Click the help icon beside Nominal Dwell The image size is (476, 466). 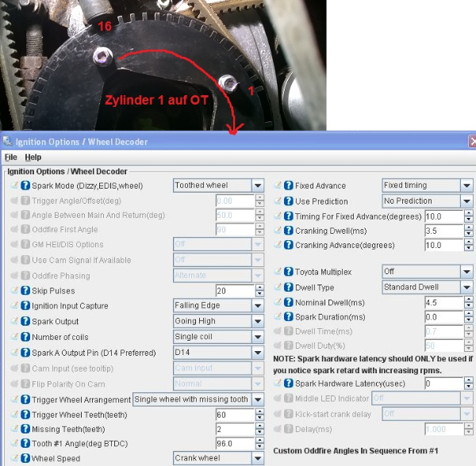[x=289, y=302]
